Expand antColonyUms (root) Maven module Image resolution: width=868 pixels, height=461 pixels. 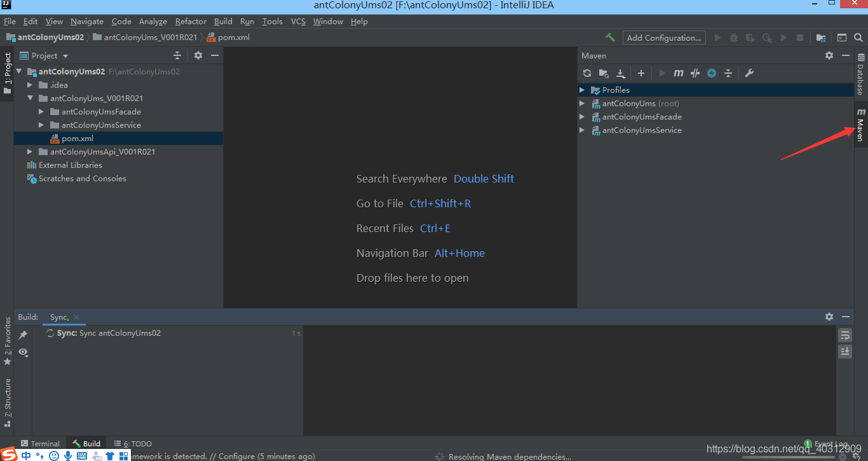click(582, 103)
